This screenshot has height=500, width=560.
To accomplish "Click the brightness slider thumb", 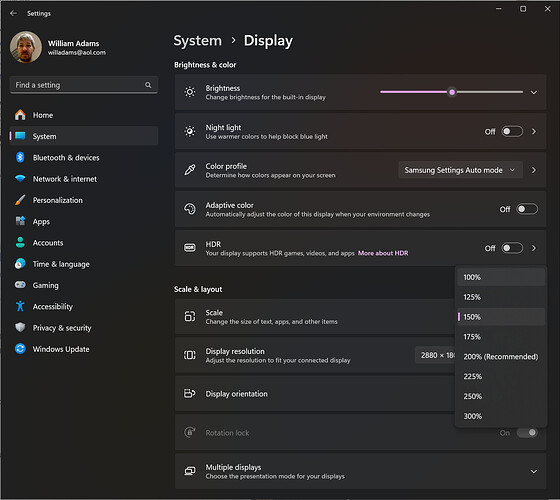I will tap(452, 92).
